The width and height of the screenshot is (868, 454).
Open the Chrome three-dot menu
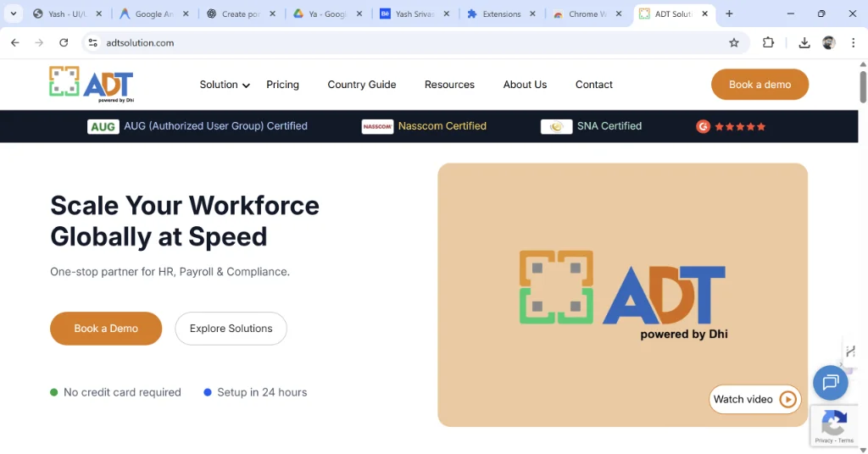[x=853, y=42]
